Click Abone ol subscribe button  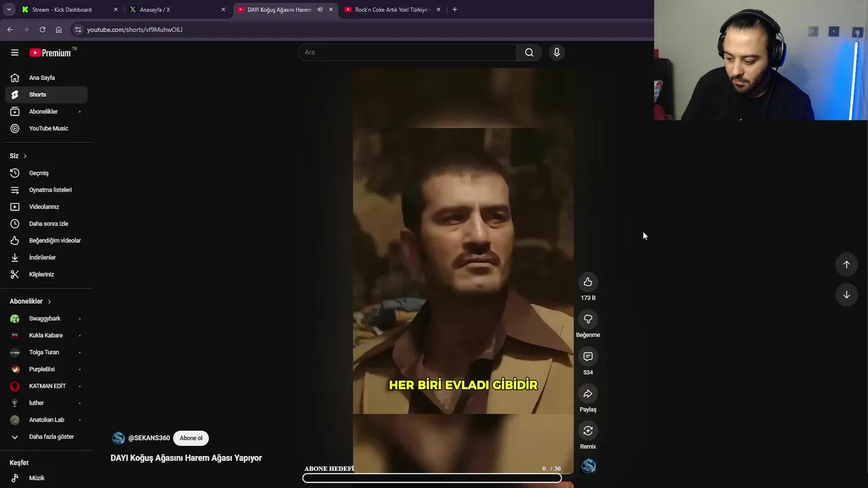(191, 438)
